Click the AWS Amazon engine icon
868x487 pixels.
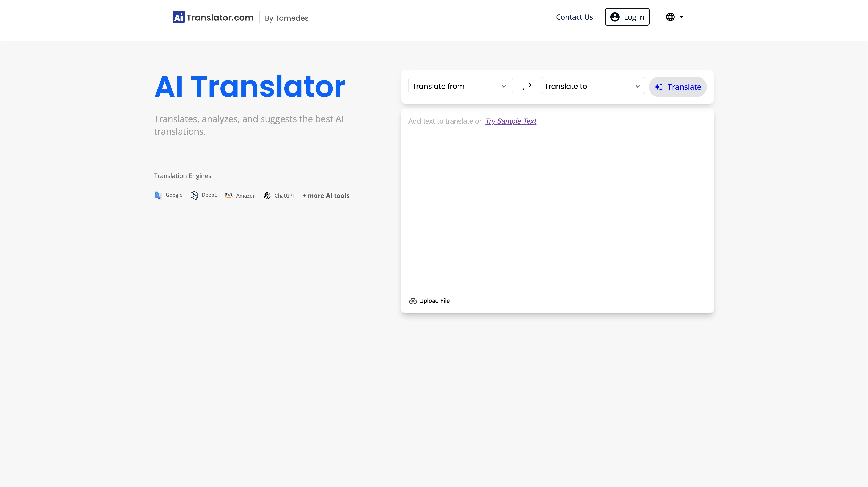229,195
